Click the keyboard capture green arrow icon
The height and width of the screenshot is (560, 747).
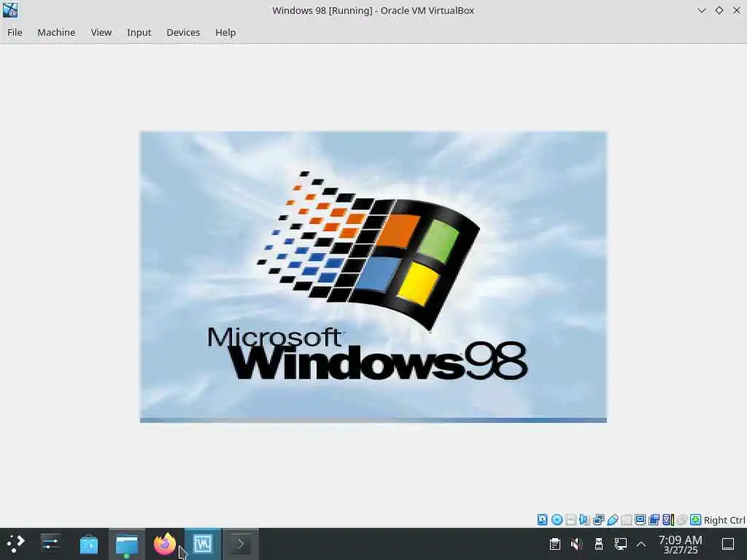695,519
